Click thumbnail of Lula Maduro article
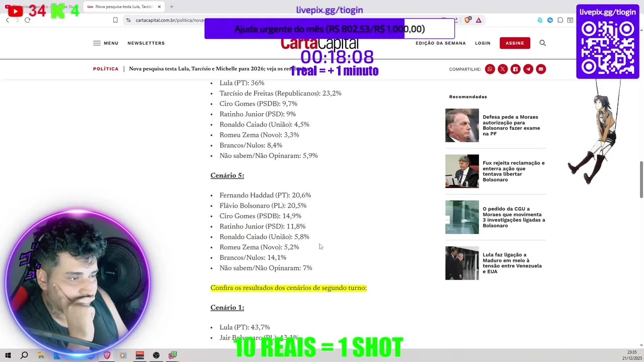The width and height of the screenshot is (644, 362). click(x=462, y=263)
